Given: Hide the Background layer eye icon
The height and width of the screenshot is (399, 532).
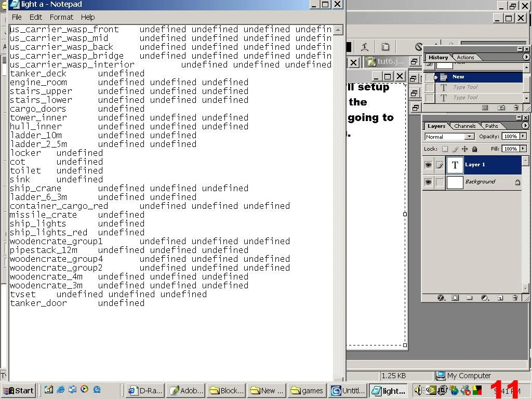Looking at the screenshot, I should pyautogui.click(x=428, y=182).
